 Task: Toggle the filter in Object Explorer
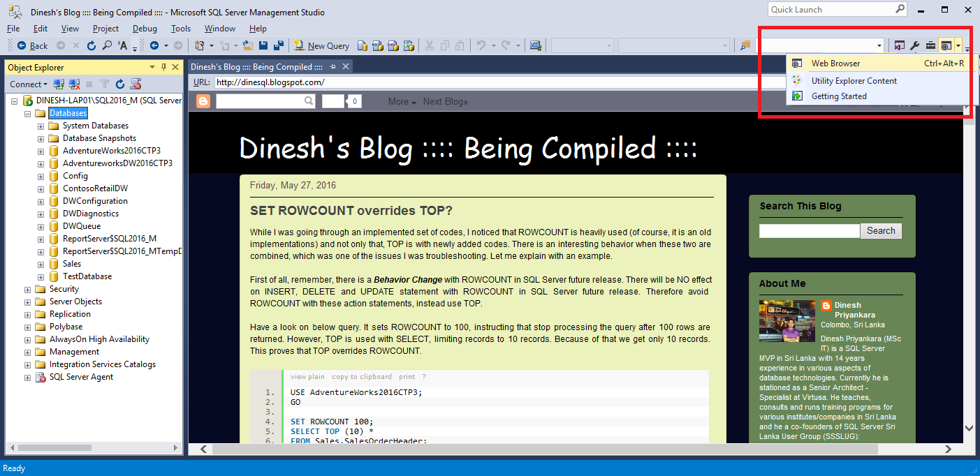point(105,84)
